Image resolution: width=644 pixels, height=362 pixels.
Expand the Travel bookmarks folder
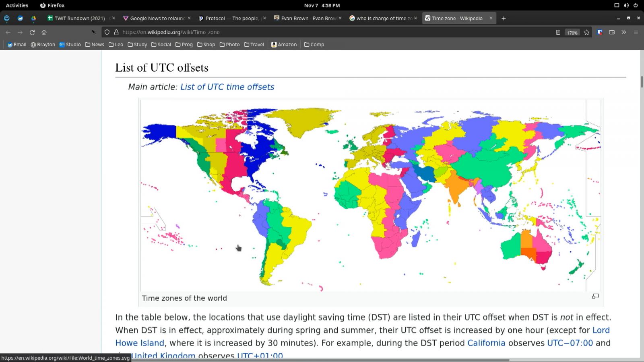(254, 45)
